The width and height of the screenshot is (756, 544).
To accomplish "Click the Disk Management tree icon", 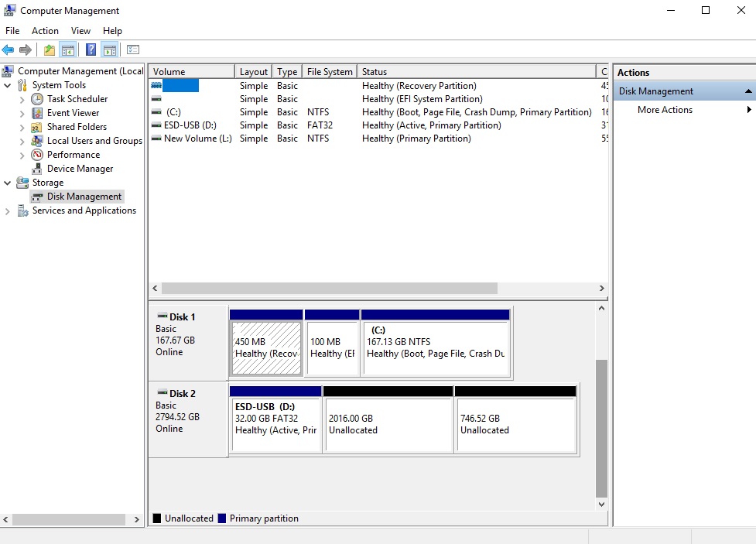I will click(37, 197).
